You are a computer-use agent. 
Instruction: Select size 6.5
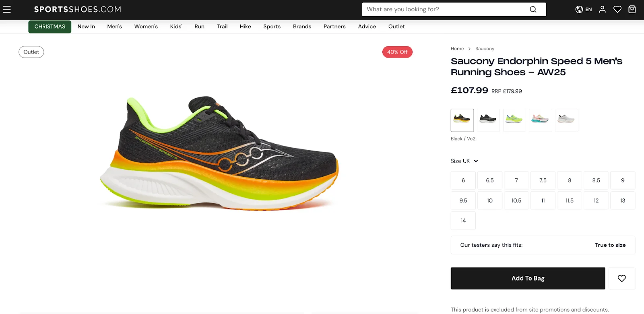tap(490, 180)
